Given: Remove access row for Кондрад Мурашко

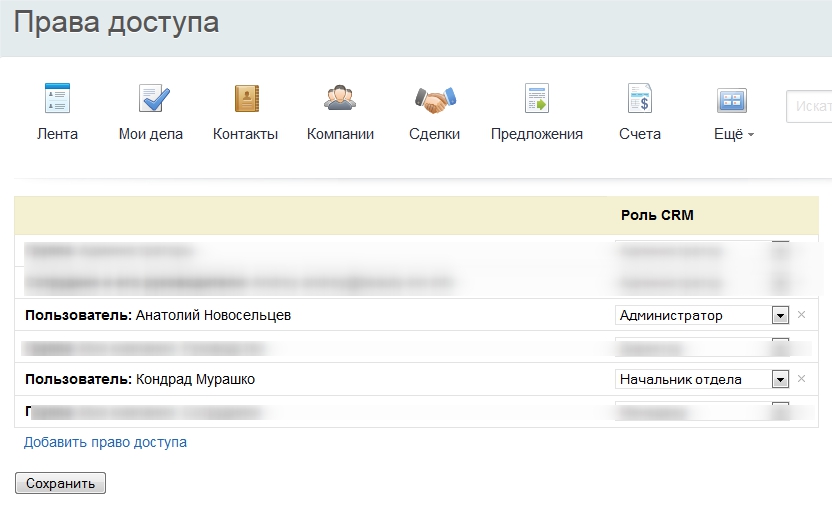Looking at the screenshot, I should (x=801, y=379).
